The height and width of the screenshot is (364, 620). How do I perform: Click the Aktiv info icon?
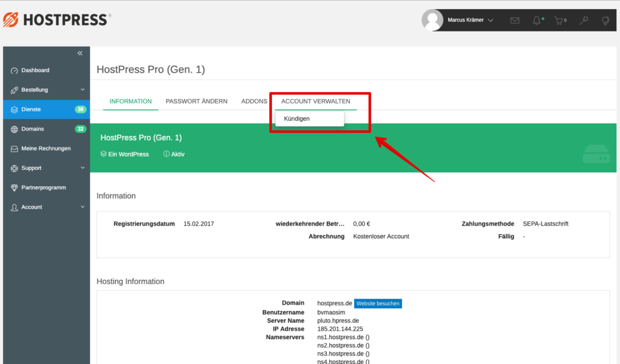(167, 154)
